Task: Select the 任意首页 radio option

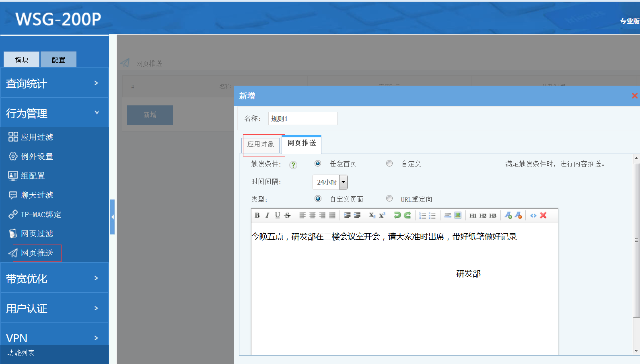Action: [318, 163]
